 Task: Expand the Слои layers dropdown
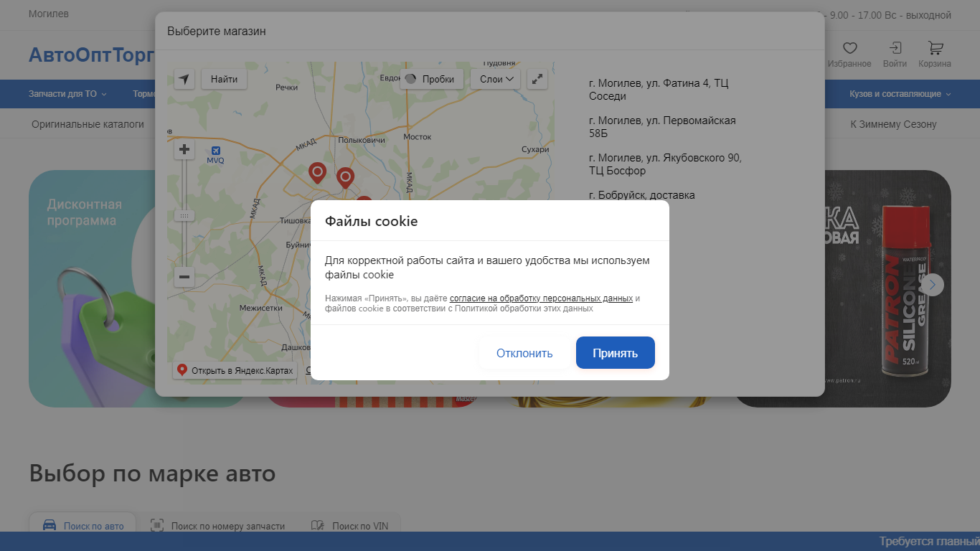(496, 79)
